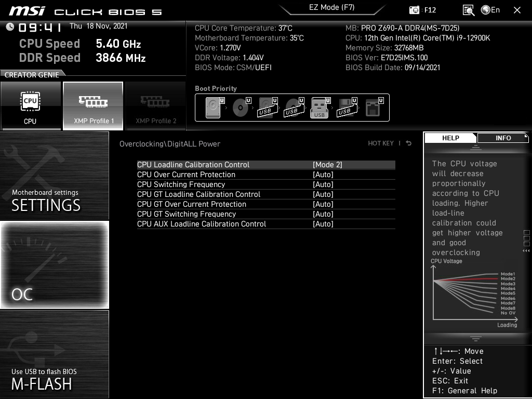Click the Memory Size 32768MB text

point(384,48)
